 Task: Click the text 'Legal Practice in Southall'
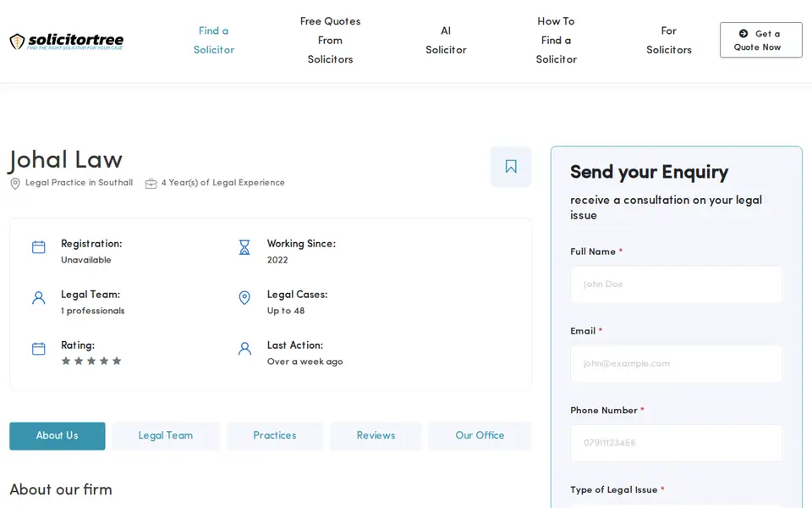point(79,183)
